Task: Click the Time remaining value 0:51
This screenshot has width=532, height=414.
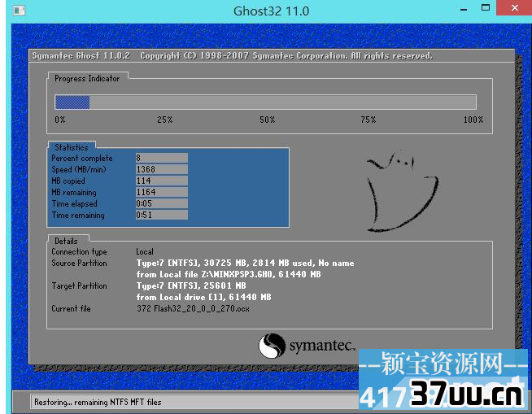Action: pyautogui.click(x=162, y=215)
